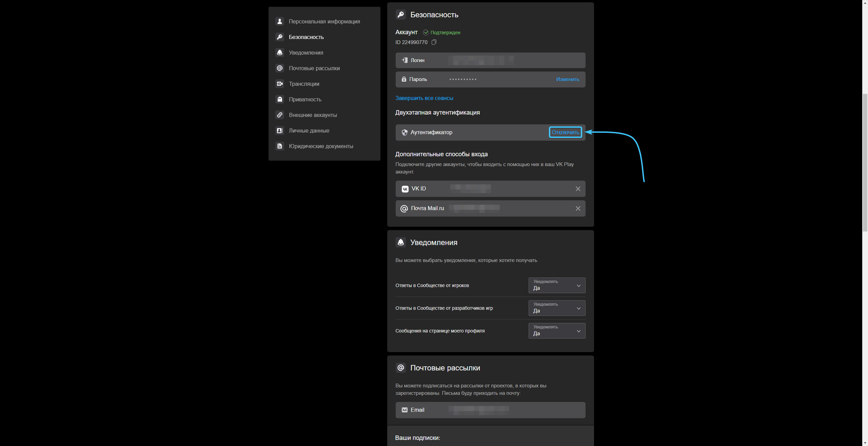Click Завершить все сеансы link
Viewport: 868px width, 446px height.
tap(424, 98)
